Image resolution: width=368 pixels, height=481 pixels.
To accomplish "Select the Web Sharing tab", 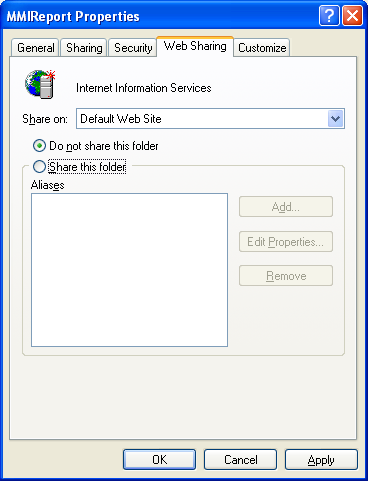I will [x=195, y=46].
